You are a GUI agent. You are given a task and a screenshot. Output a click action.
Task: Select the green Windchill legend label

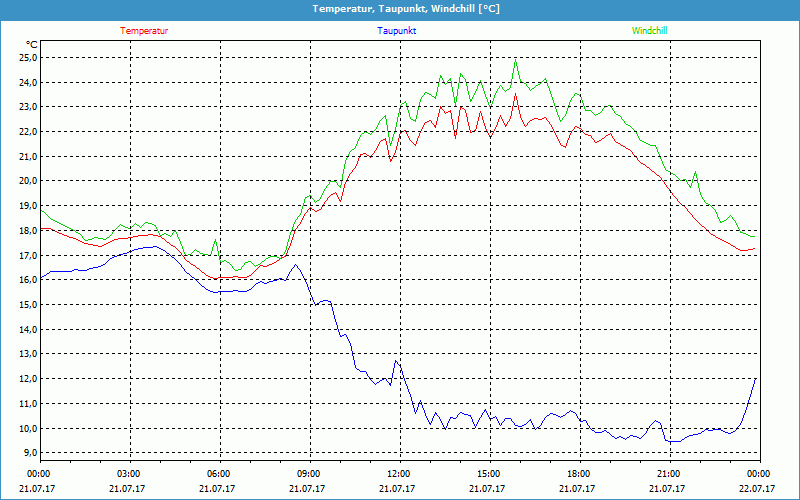point(649,31)
